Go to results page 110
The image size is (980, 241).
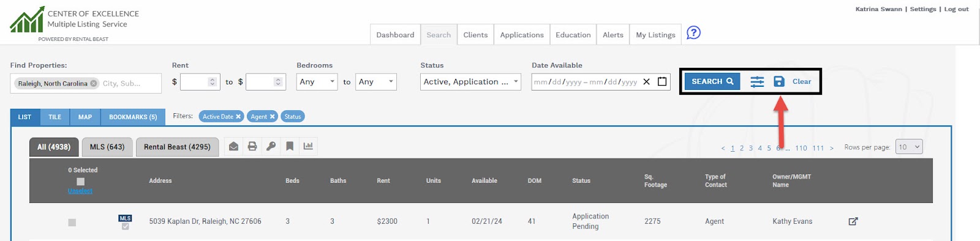click(801, 148)
